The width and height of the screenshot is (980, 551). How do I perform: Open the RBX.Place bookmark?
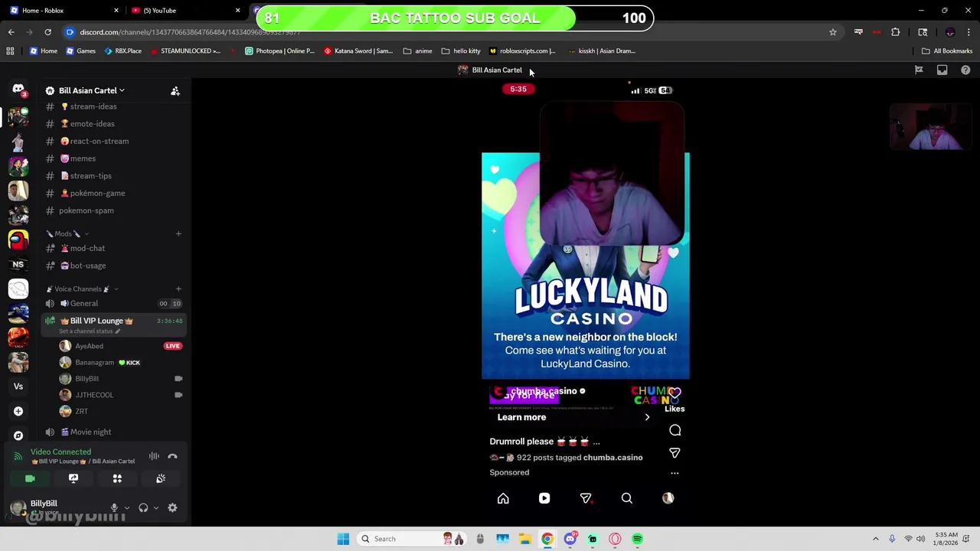point(122,51)
